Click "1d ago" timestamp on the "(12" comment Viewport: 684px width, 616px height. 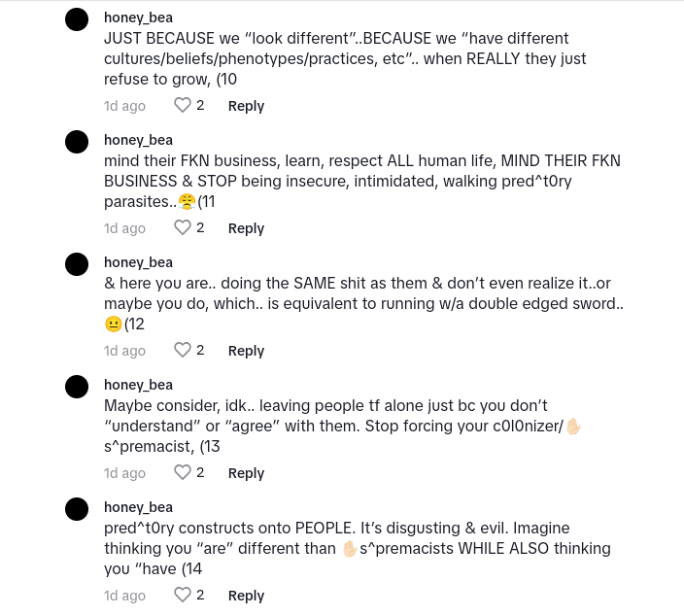[x=124, y=350]
